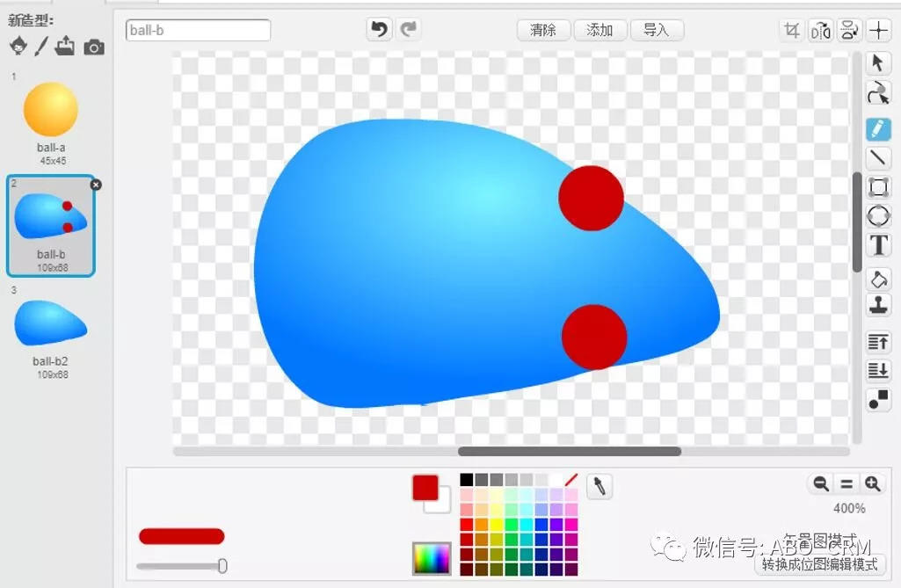Pick the Ellipse tool
901x588 pixels.
(878, 216)
